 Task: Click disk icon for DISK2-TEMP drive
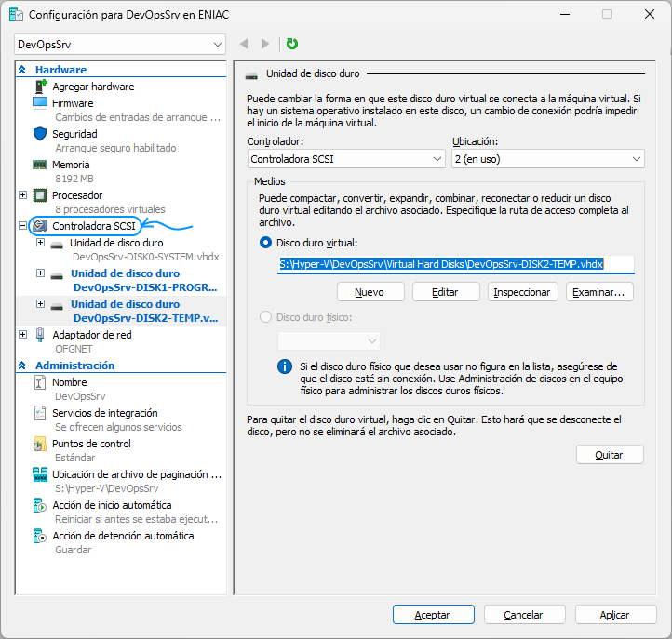57,307
